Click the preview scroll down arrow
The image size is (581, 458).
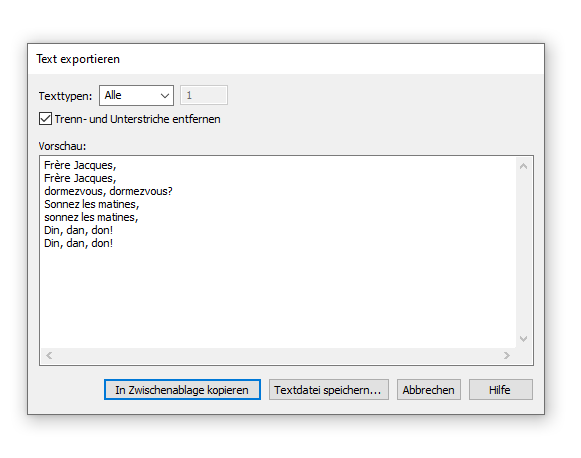point(523,339)
